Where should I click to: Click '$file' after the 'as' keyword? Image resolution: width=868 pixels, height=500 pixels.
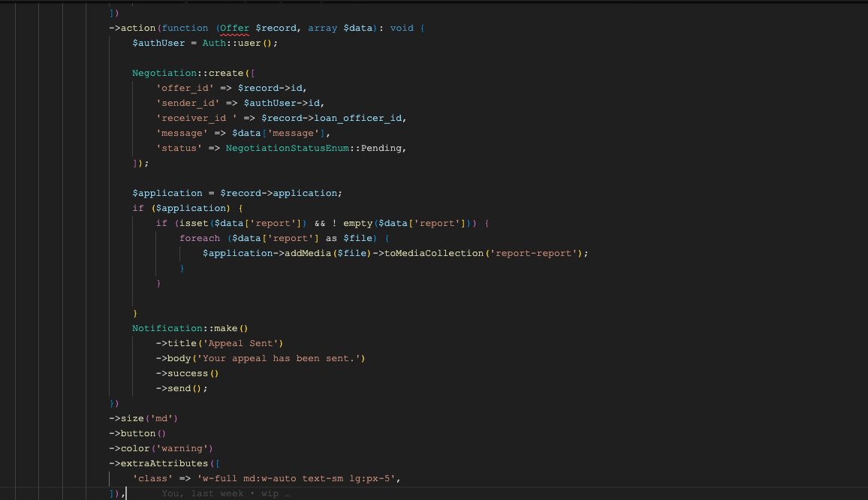tap(357, 238)
